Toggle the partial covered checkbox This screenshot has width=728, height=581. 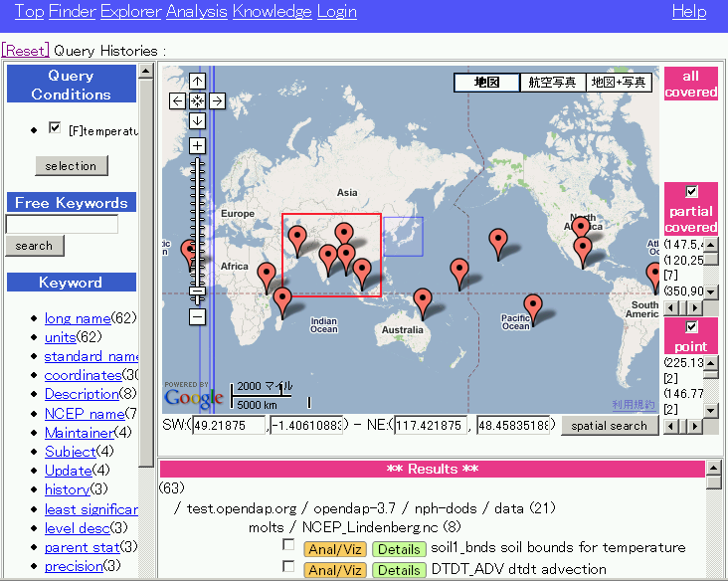click(691, 192)
